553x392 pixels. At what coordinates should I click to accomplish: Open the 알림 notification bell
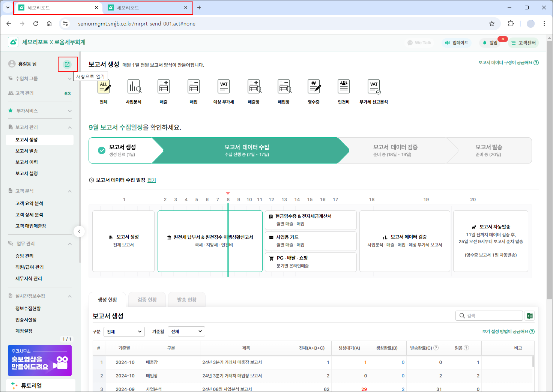pyautogui.click(x=490, y=43)
